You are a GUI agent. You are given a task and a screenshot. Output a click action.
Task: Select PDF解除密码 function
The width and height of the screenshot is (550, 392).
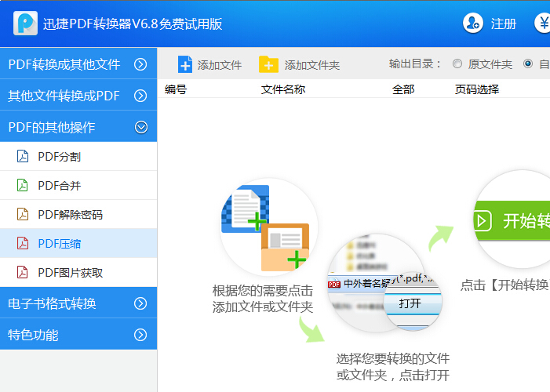78,214
